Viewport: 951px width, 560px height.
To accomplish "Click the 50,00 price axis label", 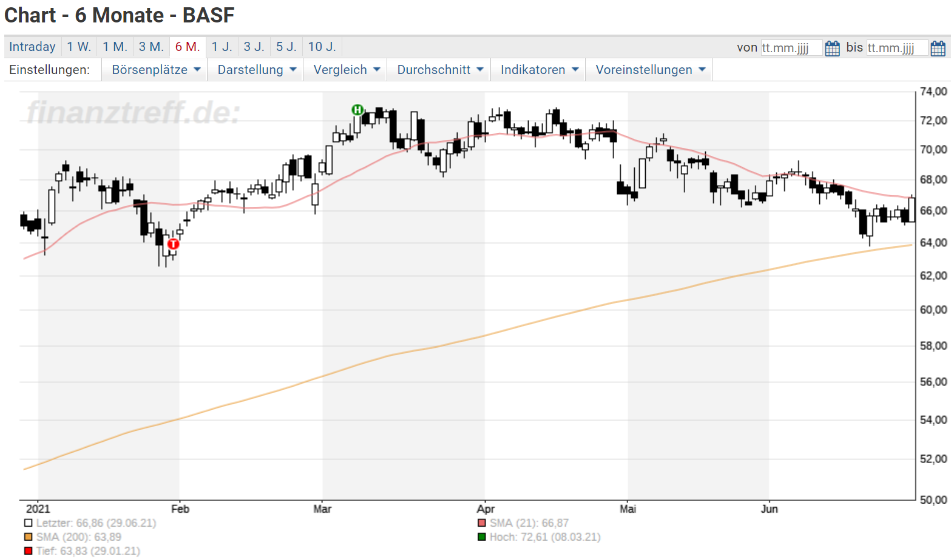I will (x=933, y=500).
